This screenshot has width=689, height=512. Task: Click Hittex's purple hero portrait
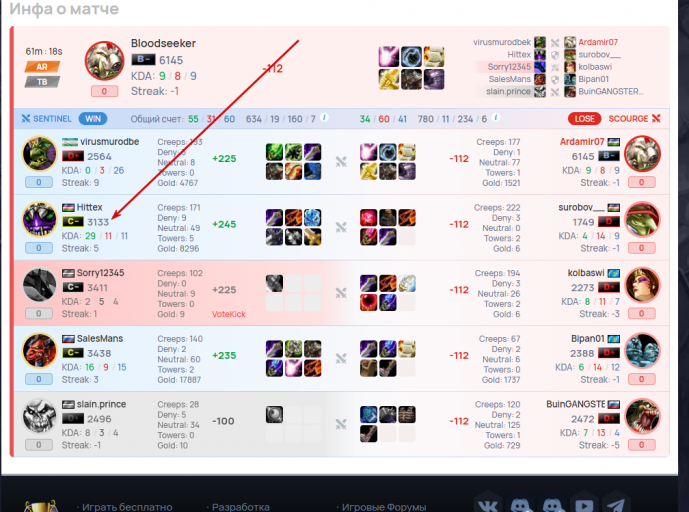pos(40,219)
